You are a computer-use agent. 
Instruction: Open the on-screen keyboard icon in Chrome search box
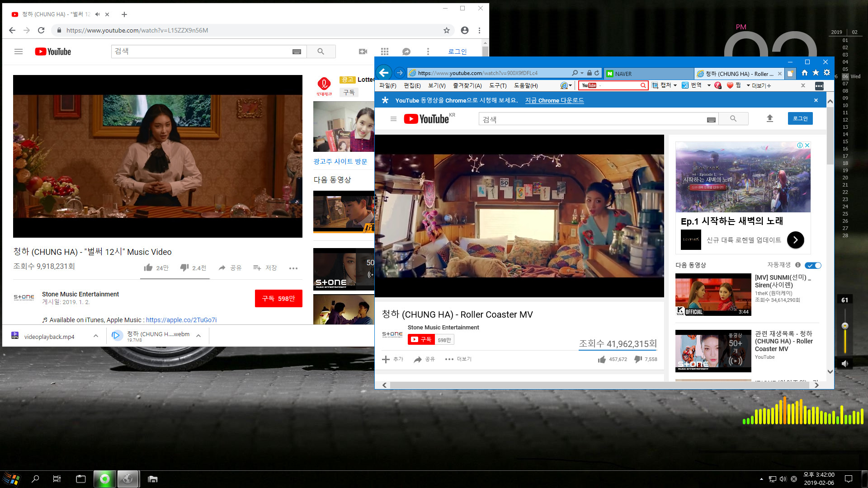[x=297, y=52]
